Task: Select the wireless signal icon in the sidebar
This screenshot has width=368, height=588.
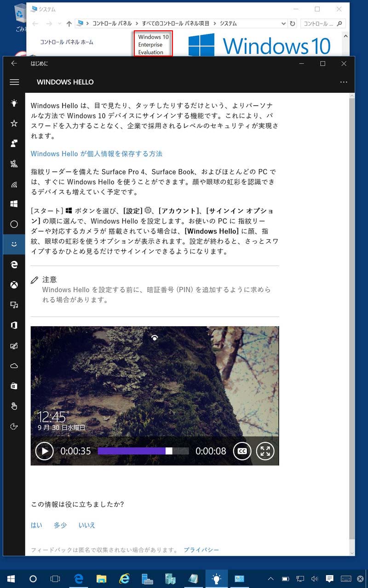Action: pyautogui.click(x=14, y=184)
